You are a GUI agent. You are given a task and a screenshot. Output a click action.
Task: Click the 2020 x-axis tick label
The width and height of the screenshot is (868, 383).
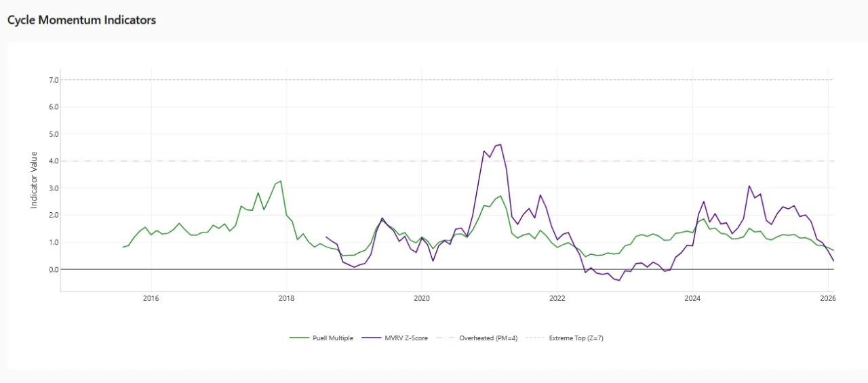(x=421, y=298)
